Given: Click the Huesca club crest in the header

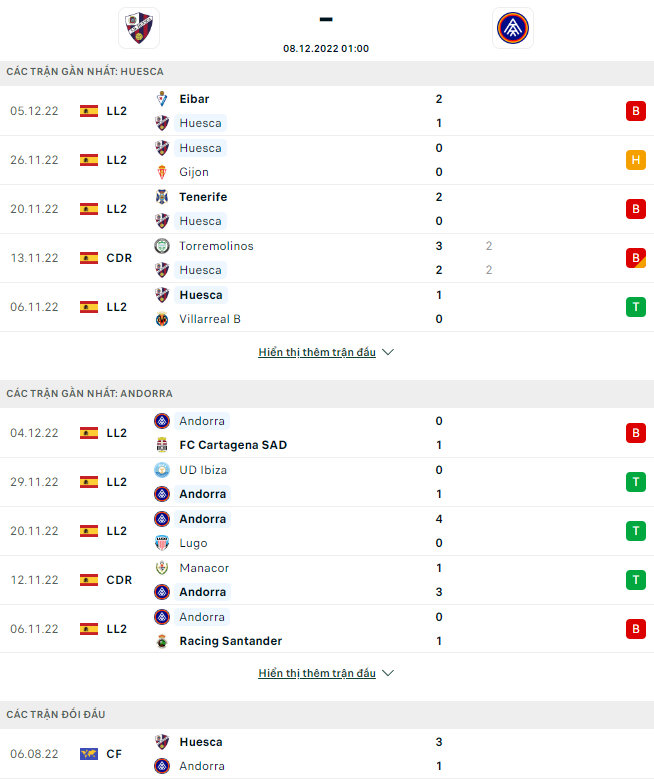Looking at the screenshot, I should pos(139,28).
